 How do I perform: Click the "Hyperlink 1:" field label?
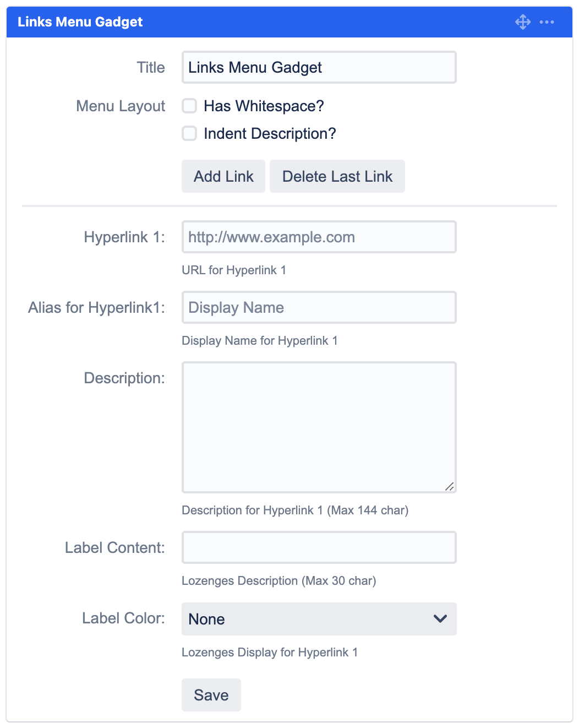(x=124, y=237)
